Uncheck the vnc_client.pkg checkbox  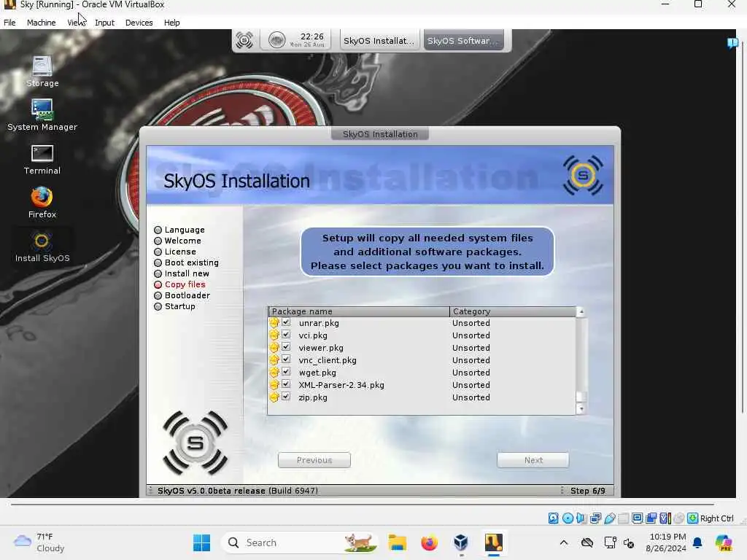pos(286,359)
